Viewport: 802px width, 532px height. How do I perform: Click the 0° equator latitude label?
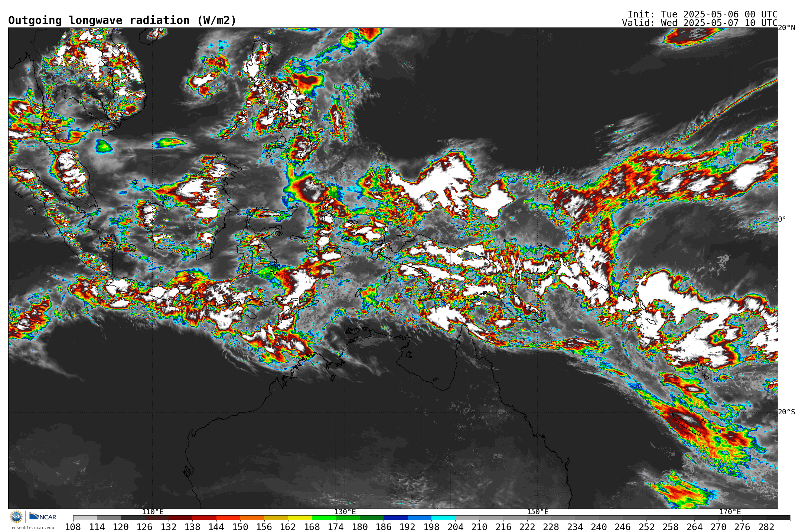pos(782,219)
